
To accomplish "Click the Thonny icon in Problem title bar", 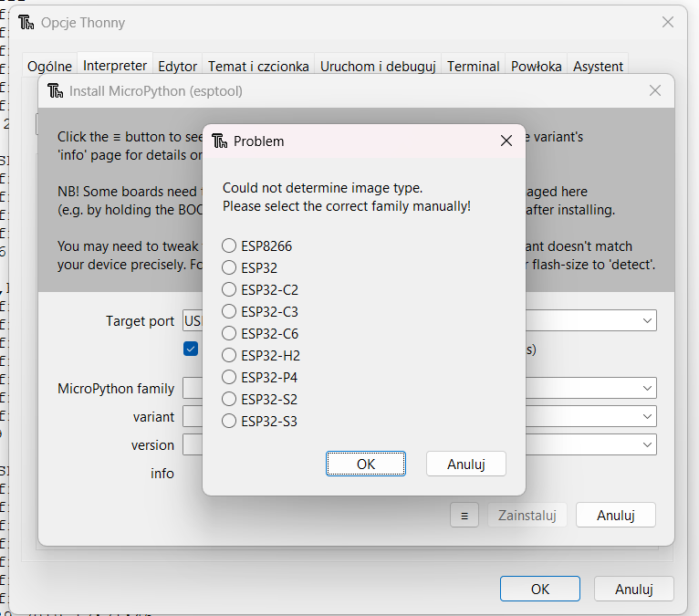I will [219, 141].
